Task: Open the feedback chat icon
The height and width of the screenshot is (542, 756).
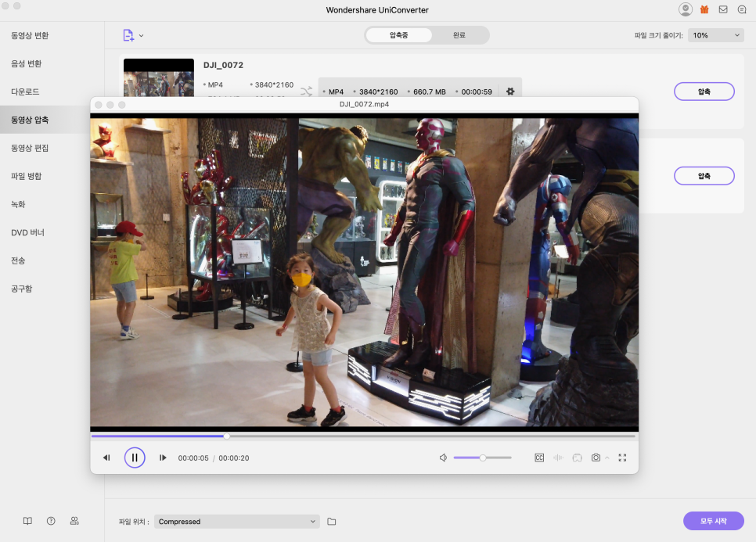Action: pyautogui.click(x=742, y=9)
